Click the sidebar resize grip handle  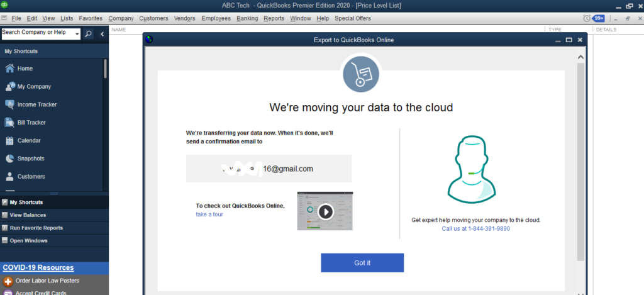coord(54,194)
